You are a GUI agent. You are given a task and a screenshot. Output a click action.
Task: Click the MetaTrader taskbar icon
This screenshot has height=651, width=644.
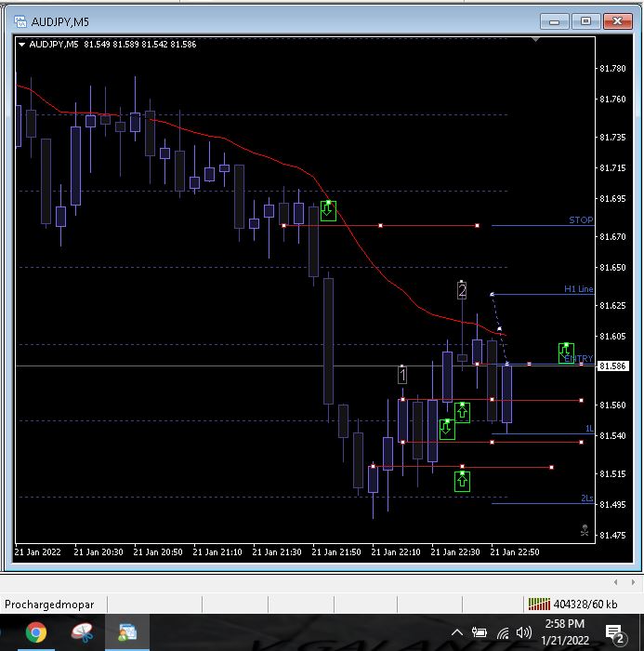tap(127, 632)
